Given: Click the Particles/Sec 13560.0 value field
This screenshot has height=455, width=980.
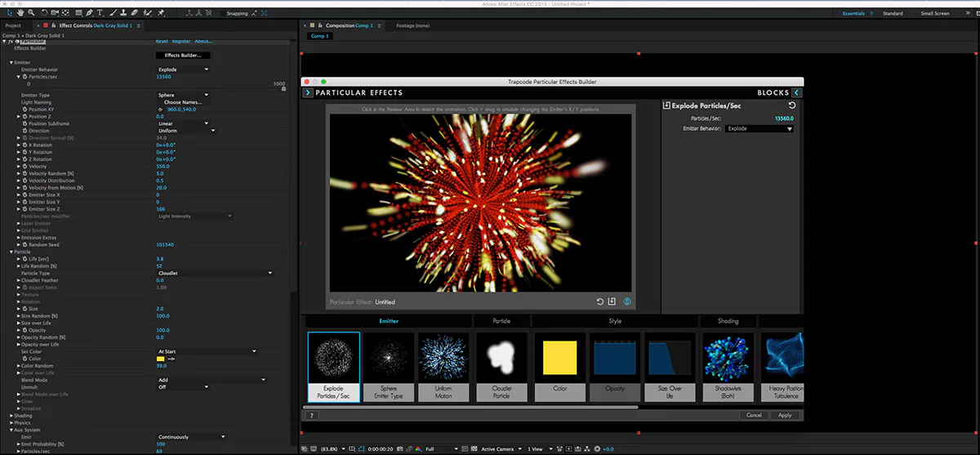Looking at the screenshot, I should coord(783,118).
